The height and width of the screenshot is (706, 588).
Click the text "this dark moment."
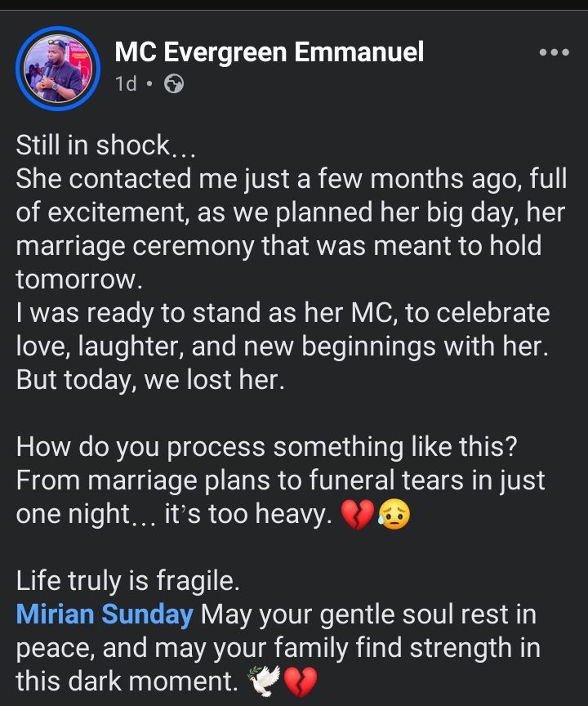coord(127,681)
